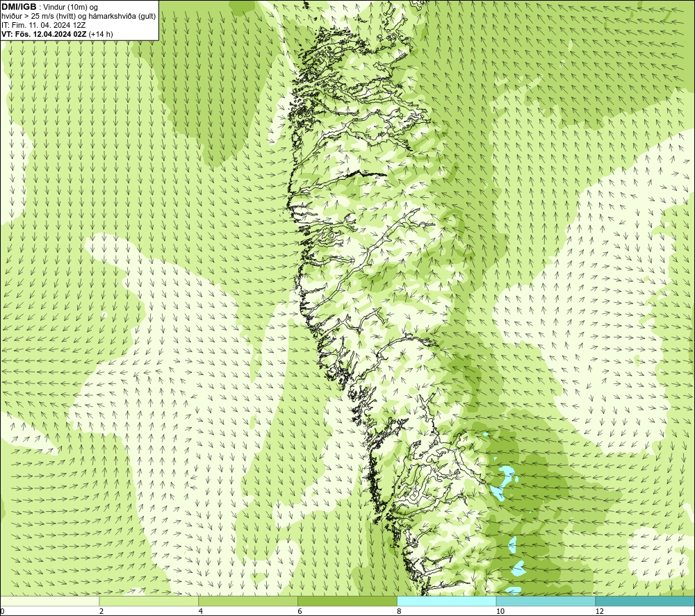The image size is (695, 616).
Task: Click legend tick label '4'
Action: 201,611
